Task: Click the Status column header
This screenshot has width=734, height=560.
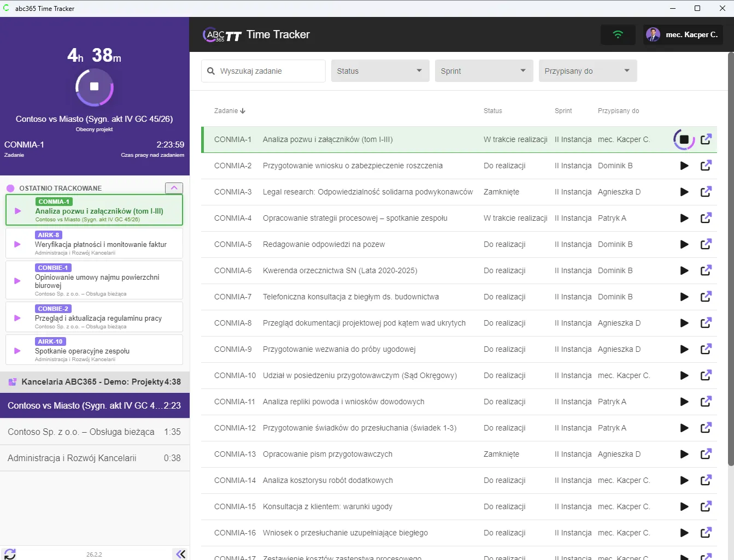Action: click(492, 111)
